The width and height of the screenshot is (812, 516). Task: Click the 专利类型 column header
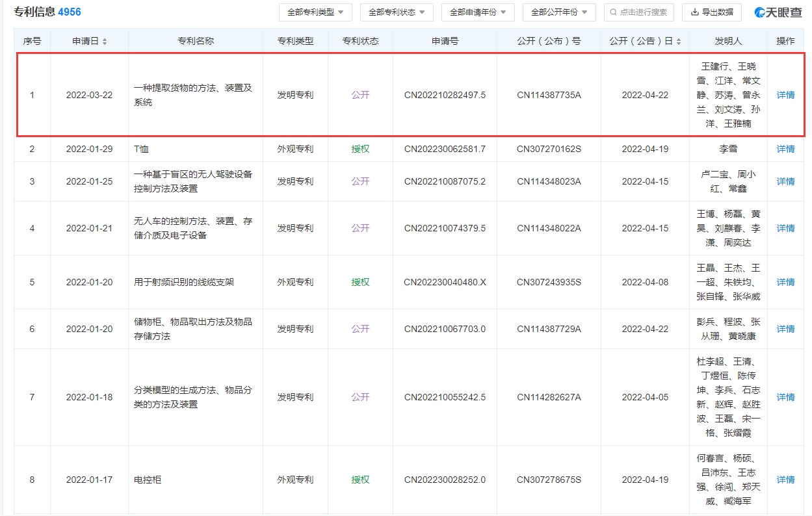[295, 41]
